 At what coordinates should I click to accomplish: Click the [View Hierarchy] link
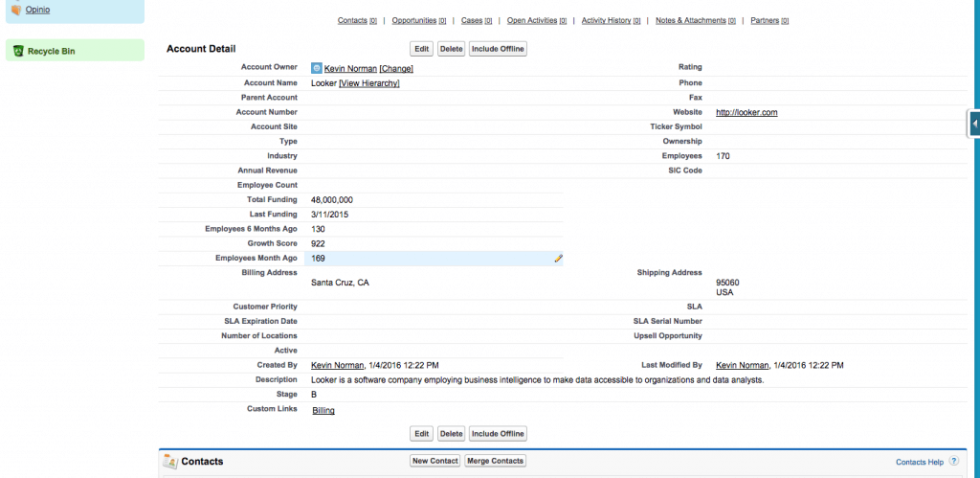click(369, 83)
